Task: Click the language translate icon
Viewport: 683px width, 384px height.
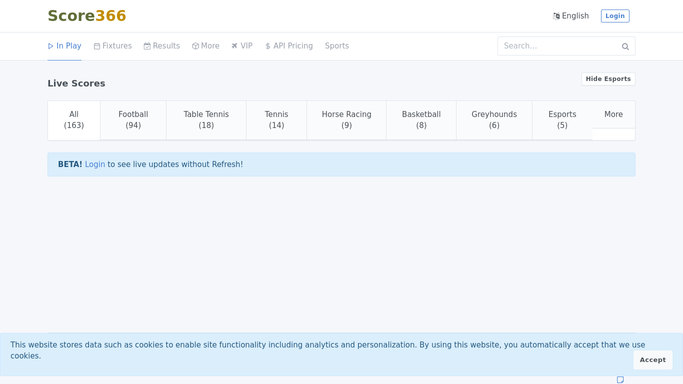Action: (x=556, y=16)
